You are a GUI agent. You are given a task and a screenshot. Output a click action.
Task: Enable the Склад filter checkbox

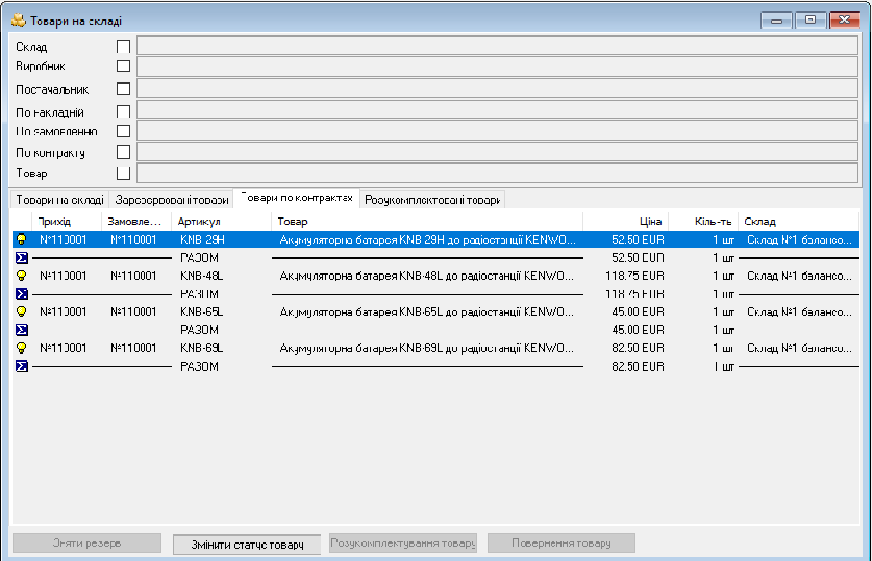point(124,46)
